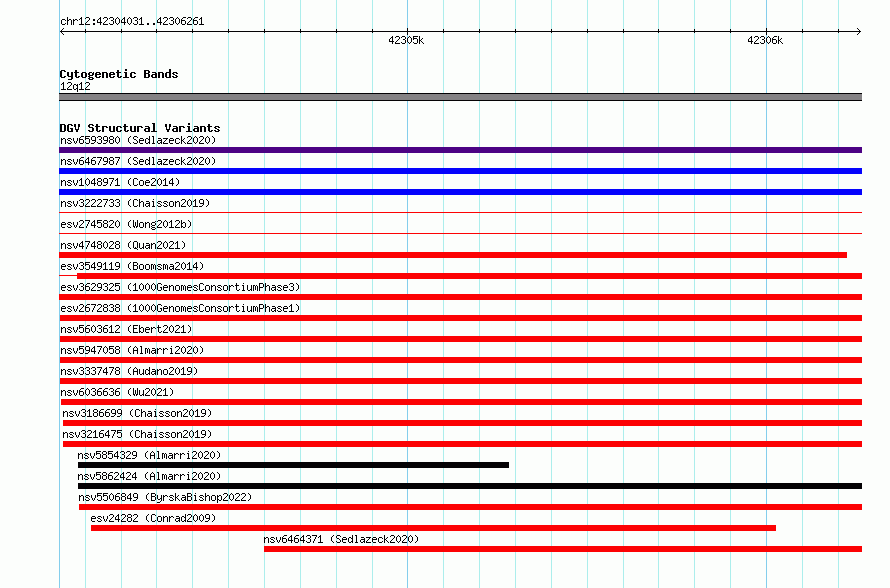Click the nsv5603612 (Ebert2021) label
890x588 pixels.
[x=126, y=329]
